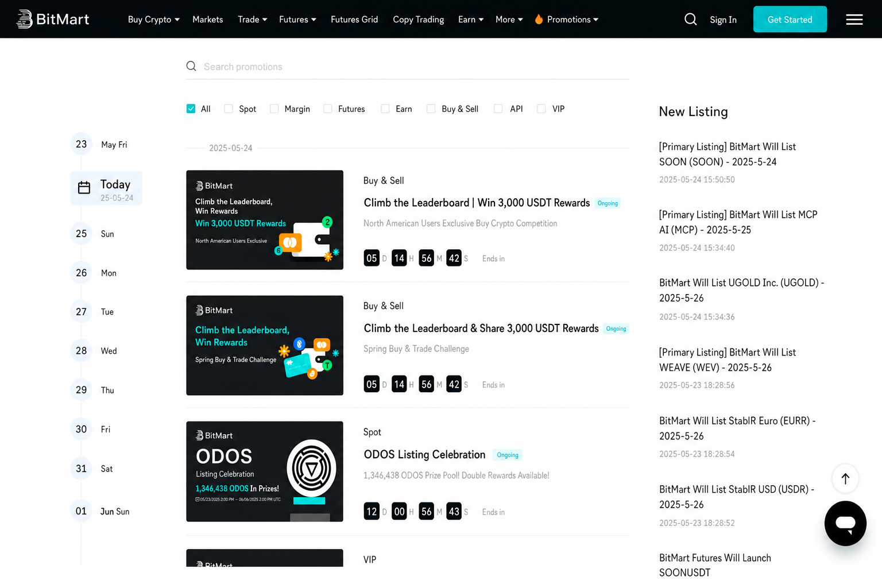
Task: Click the BitMart logo in the header
Action: pos(53,19)
